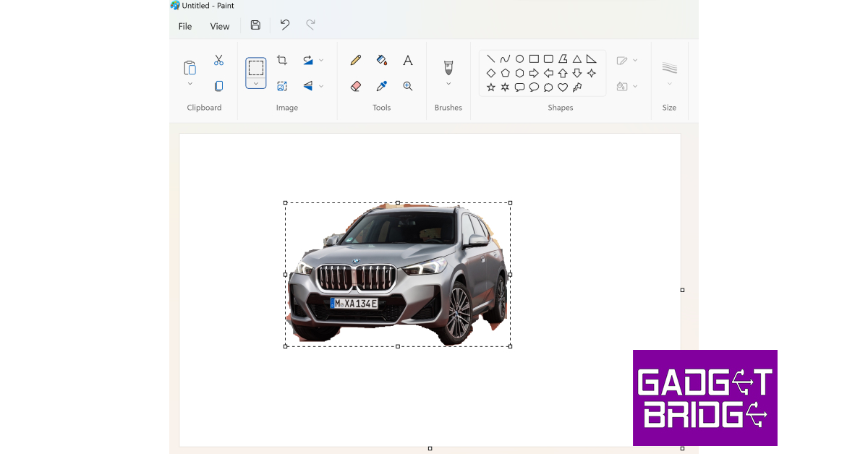868x454 pixels.
Task: Select the Heart shape
Action: click(x=563, y=86)
